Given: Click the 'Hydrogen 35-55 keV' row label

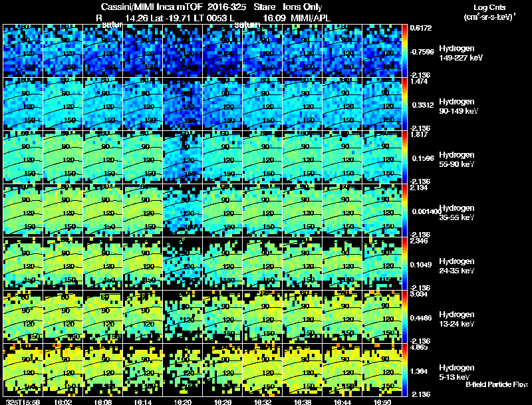Looking at the screenshot, I should click(x=457, y=213).
